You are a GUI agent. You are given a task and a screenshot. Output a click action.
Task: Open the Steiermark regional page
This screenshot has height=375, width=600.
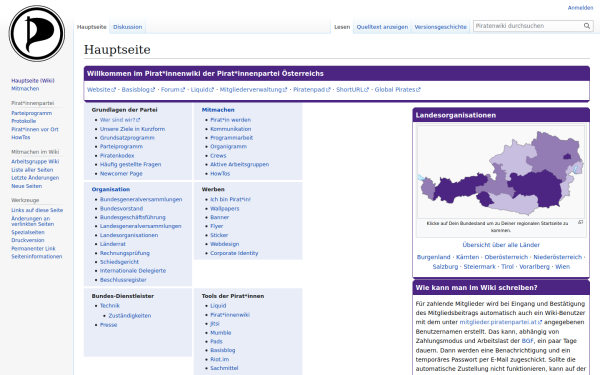pyautogui.click(x=479, y=267)
